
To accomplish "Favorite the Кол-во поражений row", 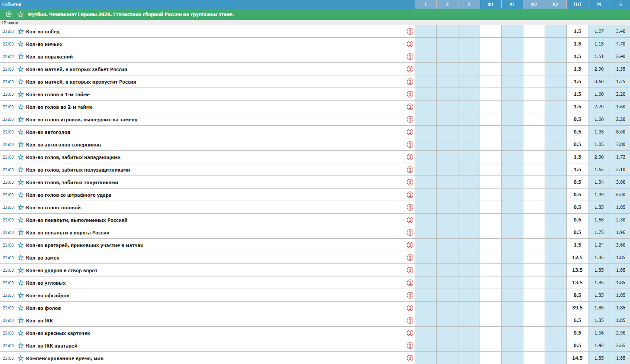I will pyautogui.click(x=20, y=57).
